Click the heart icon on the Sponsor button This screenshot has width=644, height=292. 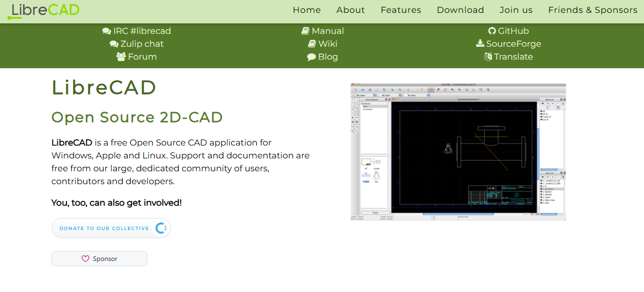[86, 258]
